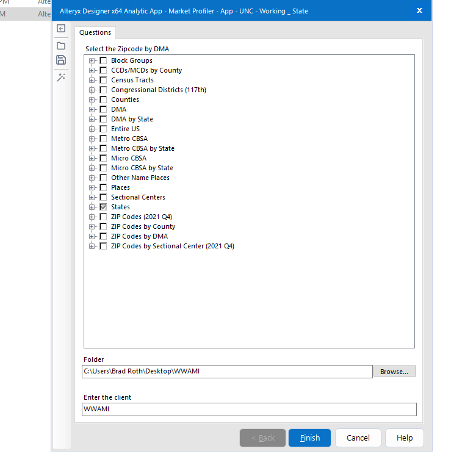Click into the Enter the client field
This screenshot has width=476, height=454.
(249, 409)
